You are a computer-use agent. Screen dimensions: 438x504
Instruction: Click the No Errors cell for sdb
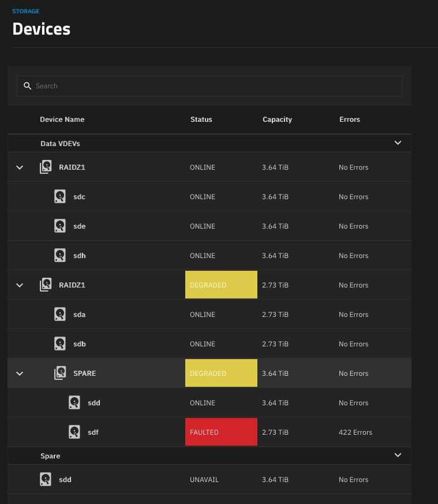point(354,344)
